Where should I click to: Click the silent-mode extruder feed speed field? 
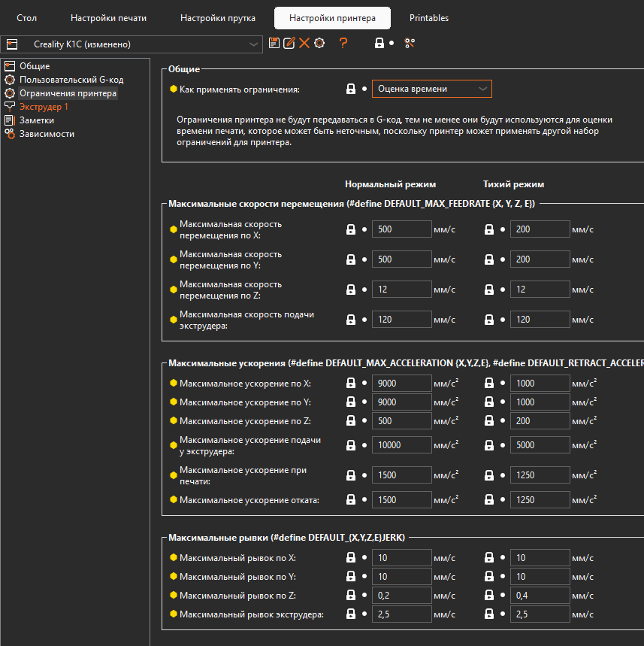540,320
